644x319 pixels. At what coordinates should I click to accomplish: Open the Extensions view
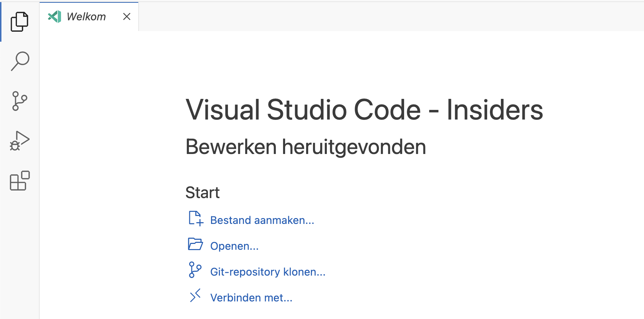pyautogui.click(x=20, y=181)
